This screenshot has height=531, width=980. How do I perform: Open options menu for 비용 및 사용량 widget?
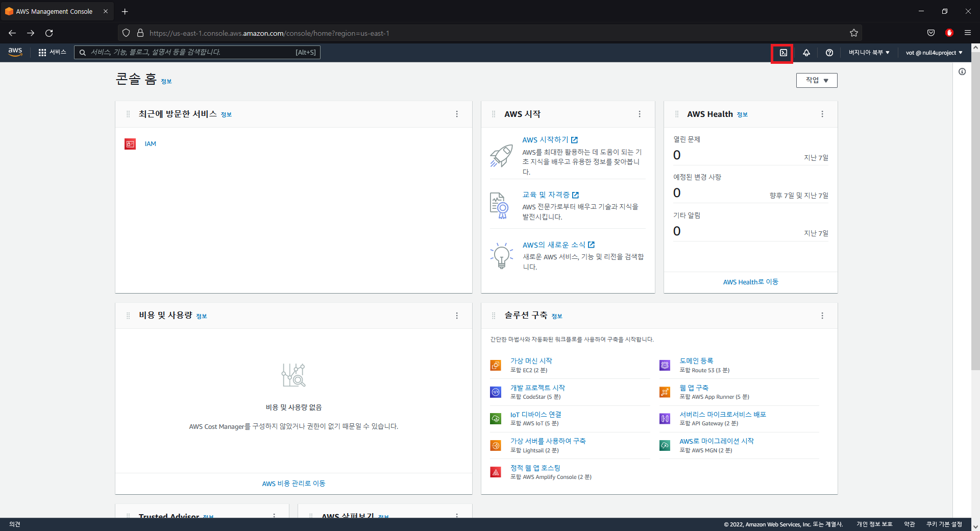pyautogui.click(x=457, y=316)
